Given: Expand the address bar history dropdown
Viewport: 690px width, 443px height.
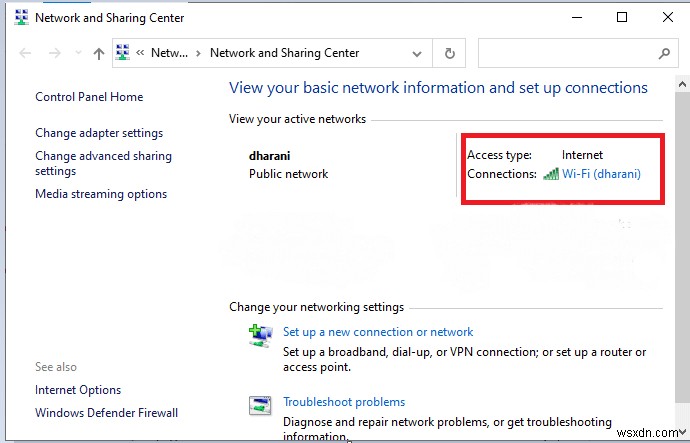Looking at the screenshot, I should pyautogui.click(x=417, y=54).
